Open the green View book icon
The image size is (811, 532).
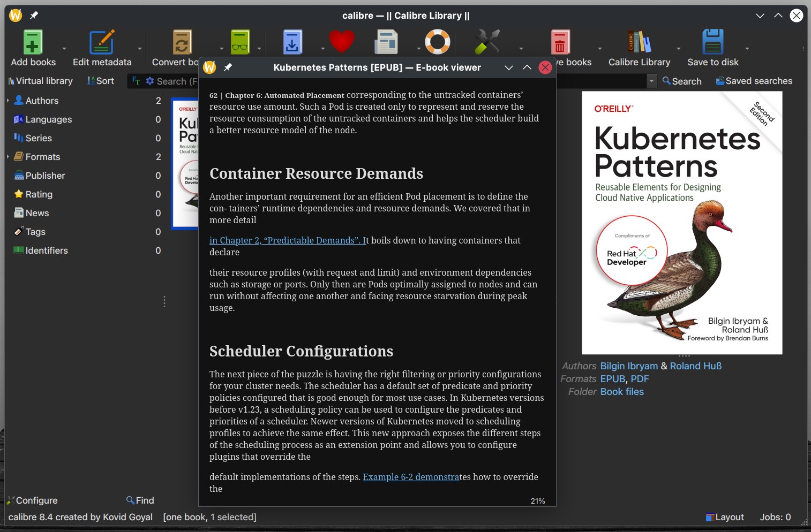[x=240, y=42]
